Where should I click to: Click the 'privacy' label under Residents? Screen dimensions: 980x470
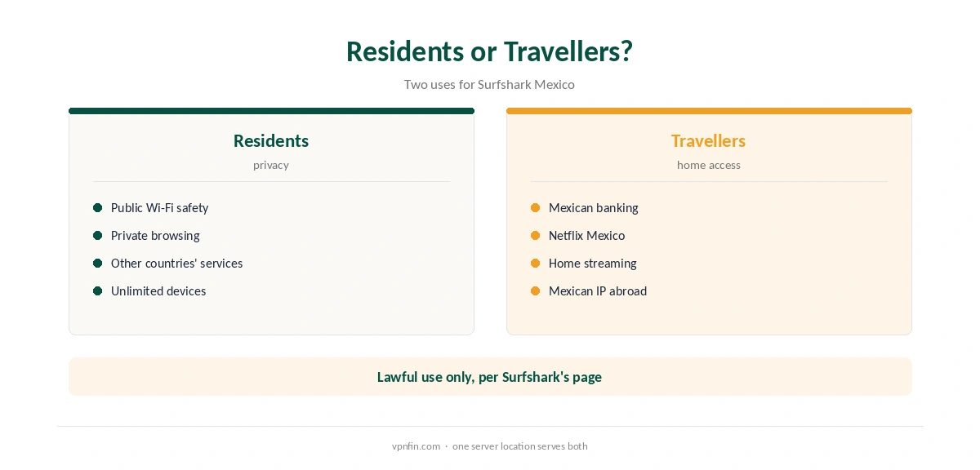click(271, 165)
